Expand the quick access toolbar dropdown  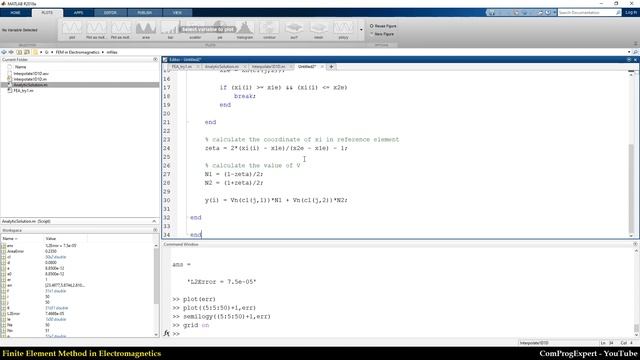(554, 13)
